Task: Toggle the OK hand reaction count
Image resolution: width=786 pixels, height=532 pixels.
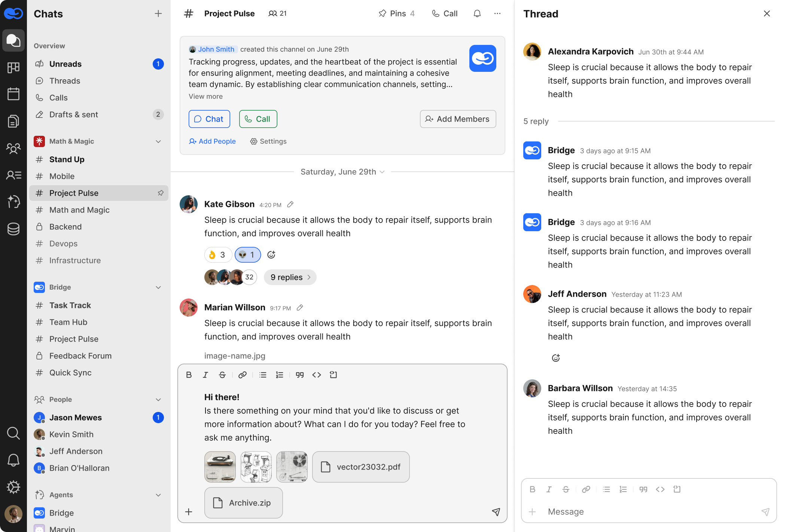Action: 217,255
